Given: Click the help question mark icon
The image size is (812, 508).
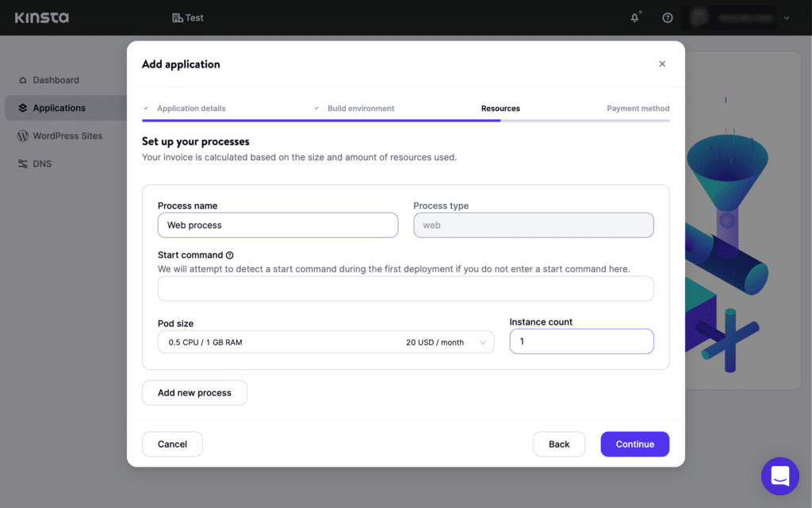Looking at the screenshot, I should (x=667, y=17).
